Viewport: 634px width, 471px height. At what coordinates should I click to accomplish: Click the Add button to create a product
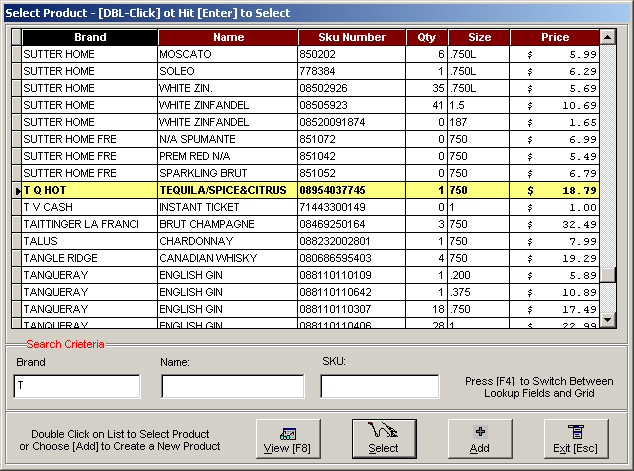480,439
